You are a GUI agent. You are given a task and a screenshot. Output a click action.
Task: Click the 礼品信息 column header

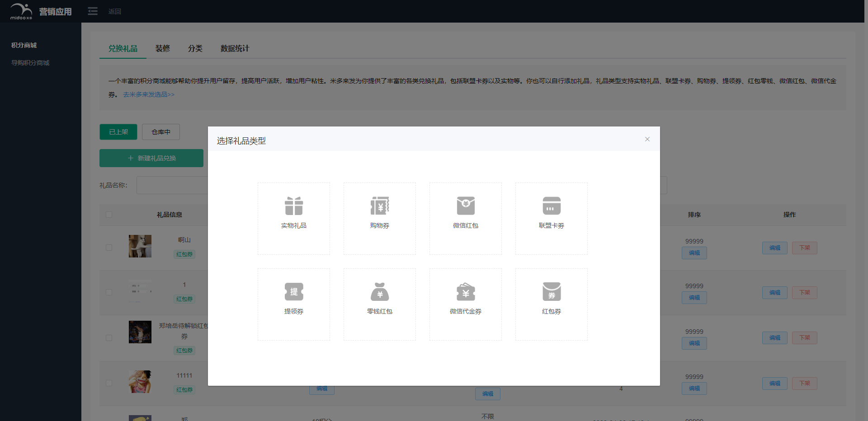(x=170, y=215)
